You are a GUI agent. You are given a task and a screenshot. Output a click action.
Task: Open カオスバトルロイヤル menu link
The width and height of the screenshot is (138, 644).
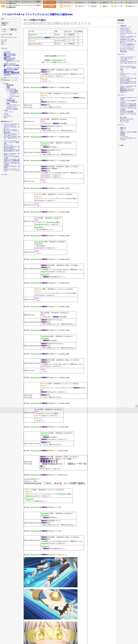click(x=10, y=64)
